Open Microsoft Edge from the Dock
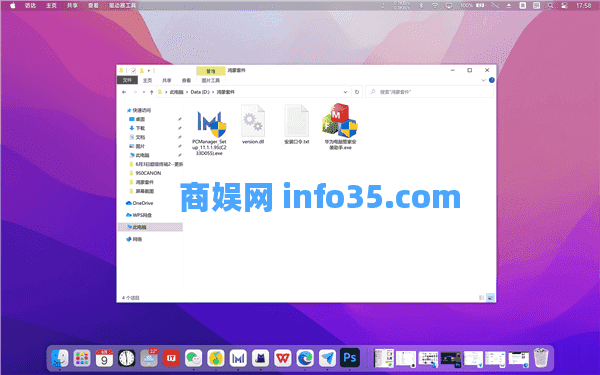Viewport: 600px width, 375px height. (305, 359)
